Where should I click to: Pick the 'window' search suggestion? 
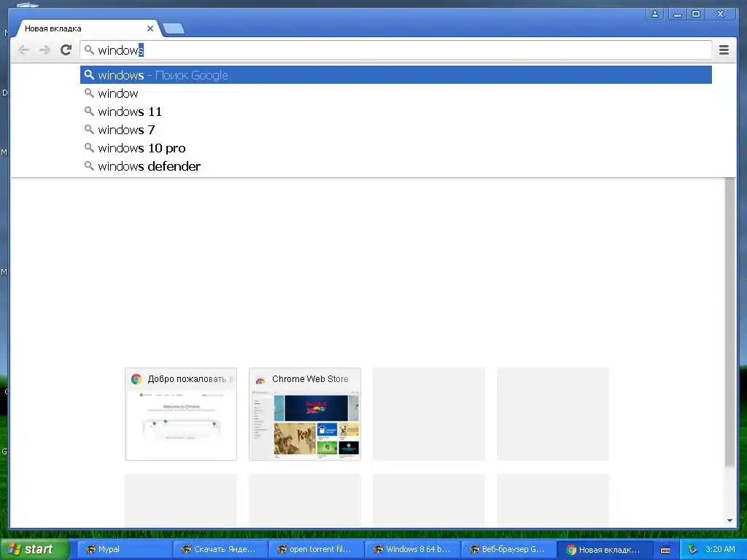[396, 93]
